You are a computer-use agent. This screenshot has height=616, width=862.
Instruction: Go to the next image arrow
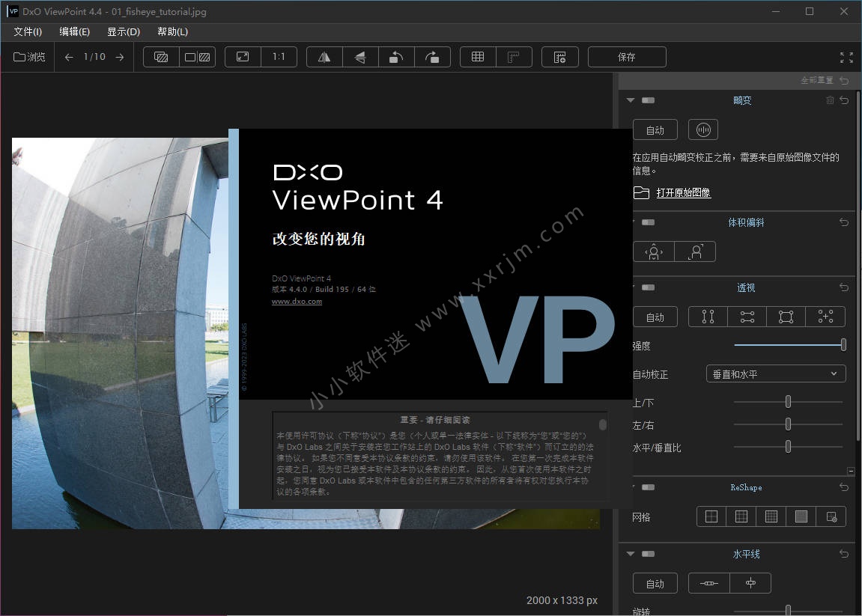click(x=119, y=57)
